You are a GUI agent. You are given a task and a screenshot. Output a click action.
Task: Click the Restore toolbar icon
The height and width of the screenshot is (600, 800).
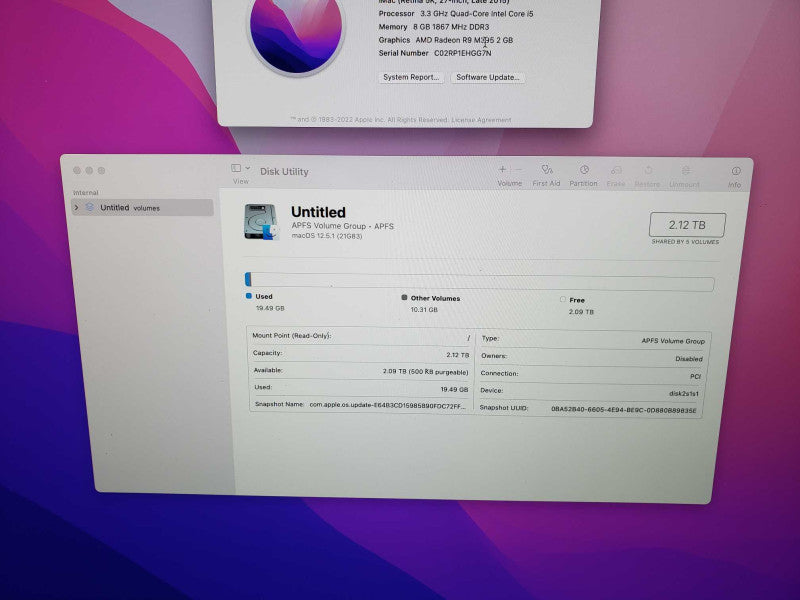[x=648, y=170]
